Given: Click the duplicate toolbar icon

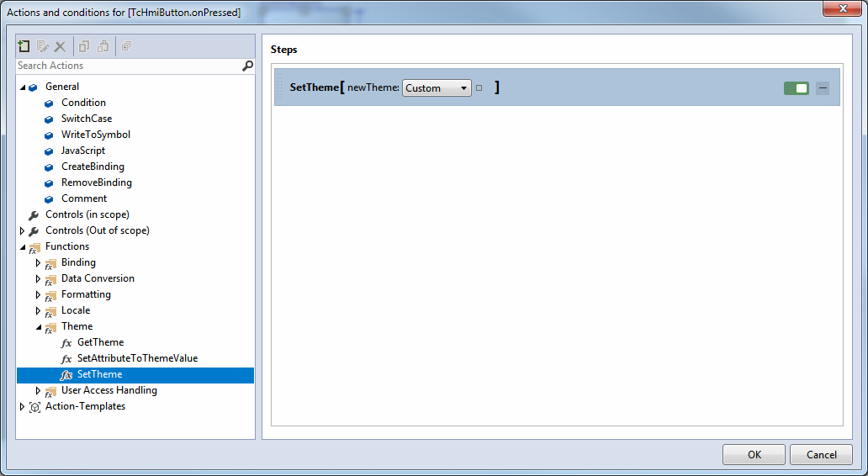Looking at the screenshot, I should tap(127, 46).
